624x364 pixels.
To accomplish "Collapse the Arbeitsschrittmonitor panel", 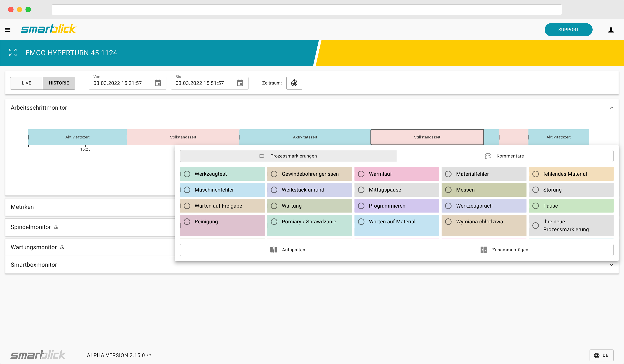I will pyautogui.click(x=612, y=108).
